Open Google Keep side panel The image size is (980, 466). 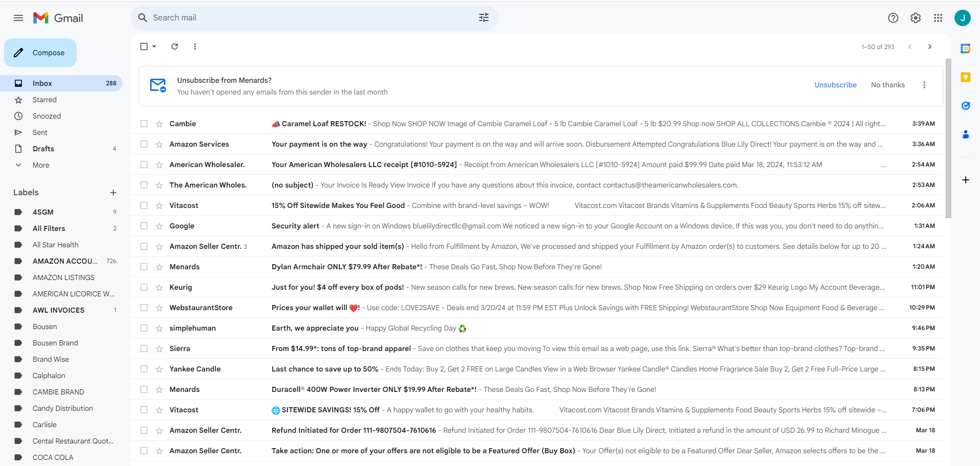pos(966,77)
